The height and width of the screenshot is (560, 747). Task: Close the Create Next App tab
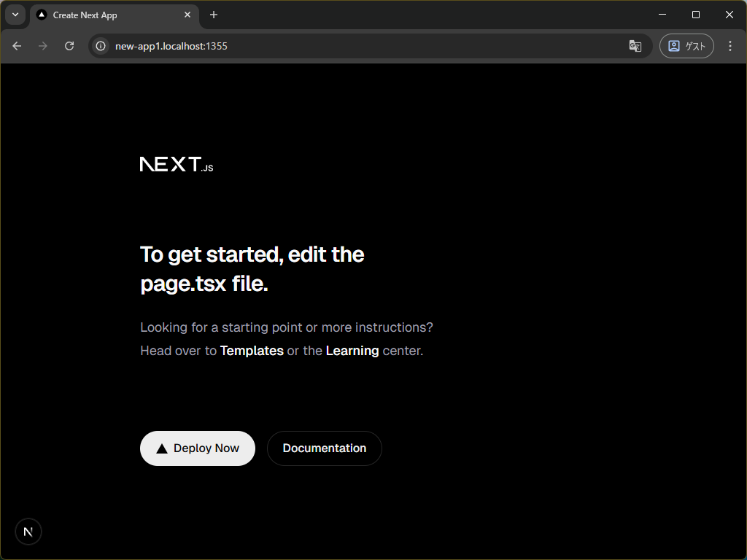pyautogui.click(x=187, y=15)
